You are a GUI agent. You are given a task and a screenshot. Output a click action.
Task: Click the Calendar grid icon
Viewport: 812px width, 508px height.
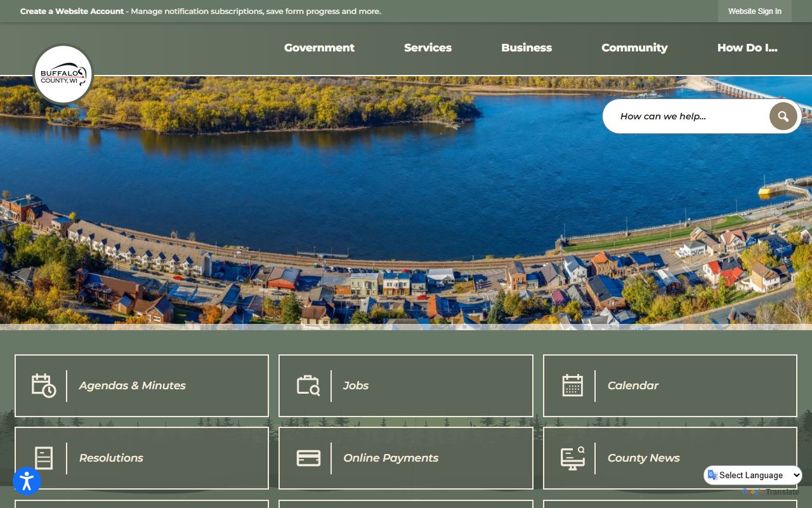pos(572,385)
